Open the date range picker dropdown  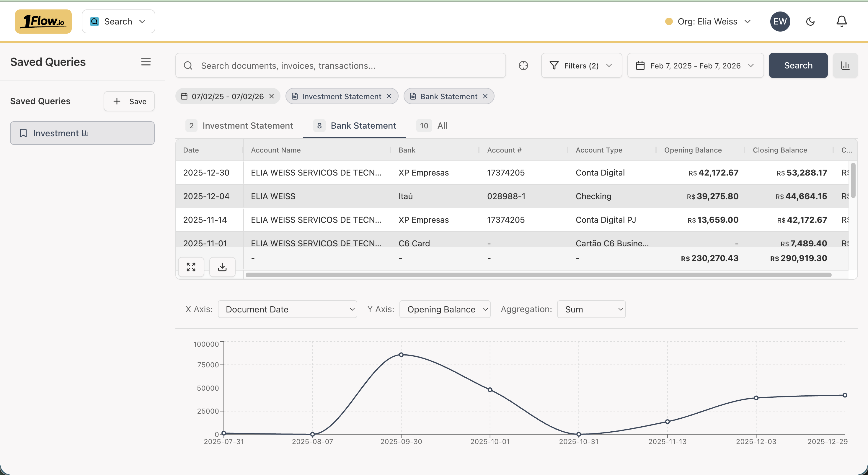(x=695, y=65)
